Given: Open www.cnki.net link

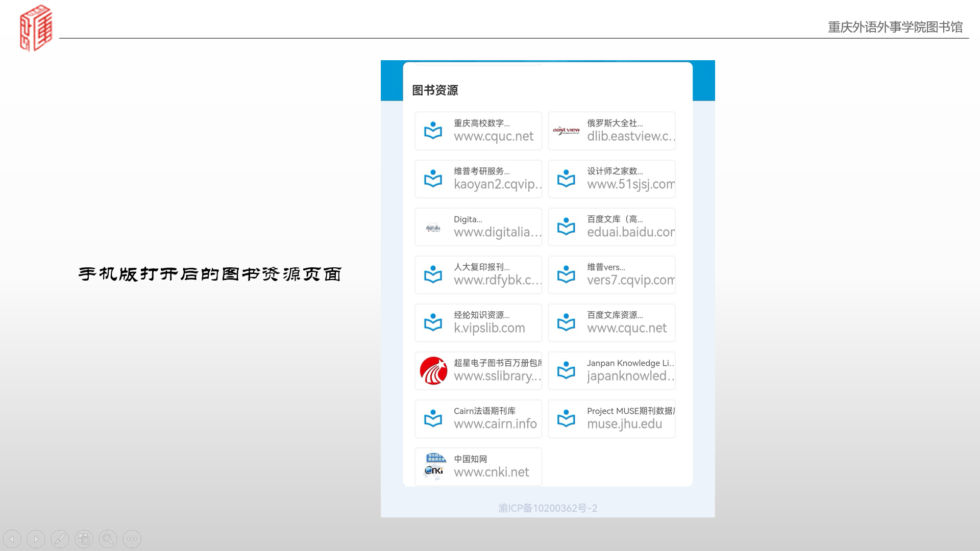Looking at the screenshot, I should pos(492,472).
